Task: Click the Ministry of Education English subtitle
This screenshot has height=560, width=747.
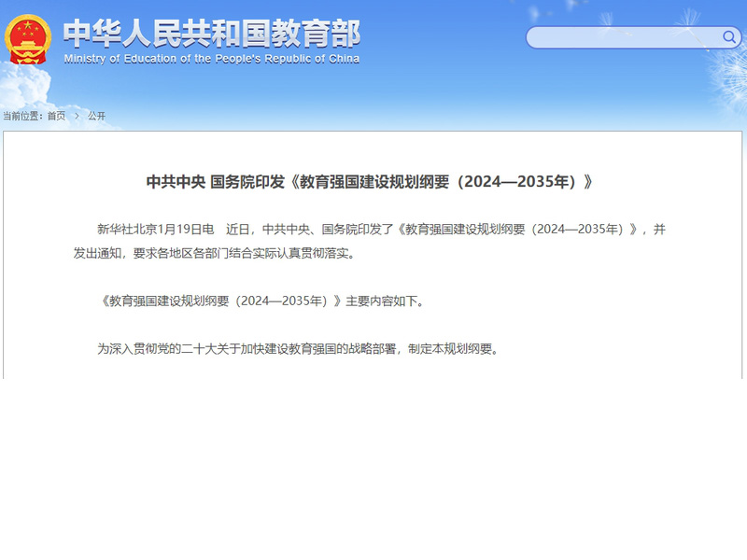Action: [x=212, y=59]
